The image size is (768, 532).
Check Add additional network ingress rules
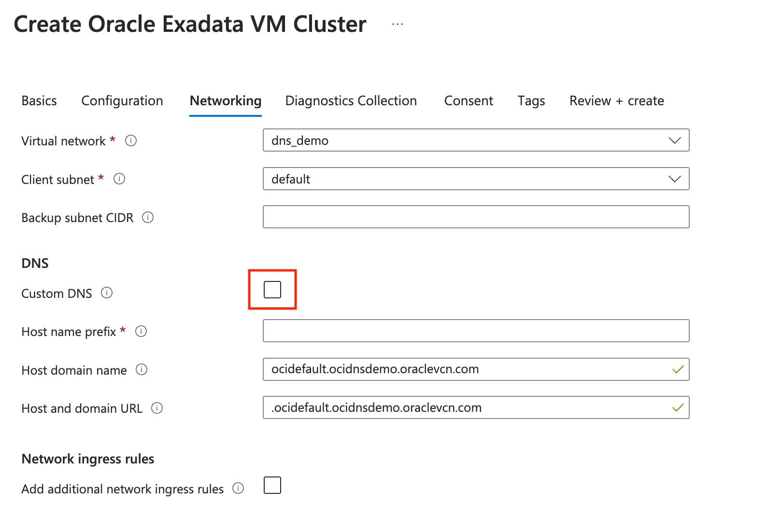pos(272,485)
